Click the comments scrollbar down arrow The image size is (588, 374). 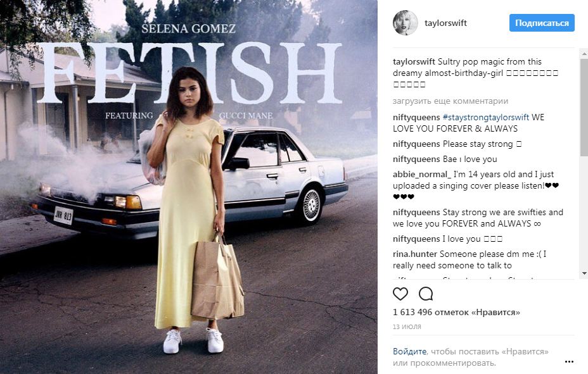tap(584, 273)
